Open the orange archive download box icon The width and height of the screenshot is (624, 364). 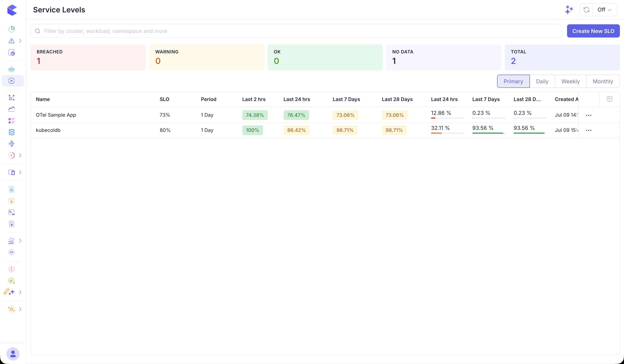coord(11,201)
